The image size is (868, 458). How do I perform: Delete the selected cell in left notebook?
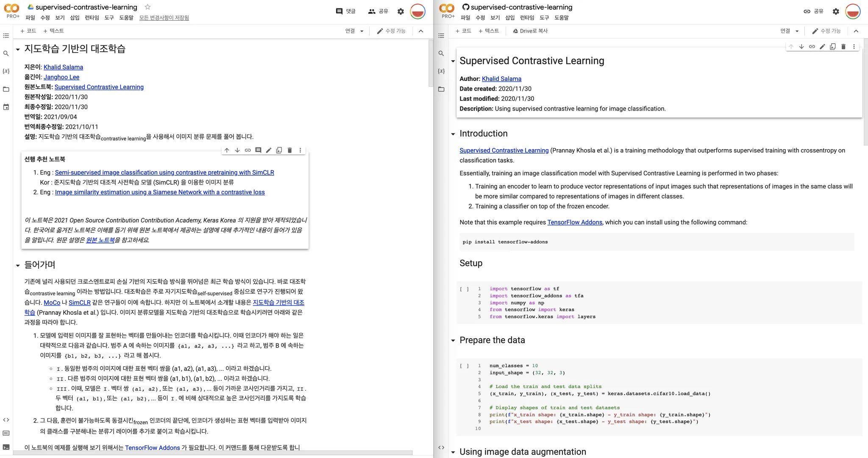tap(289, 150)
